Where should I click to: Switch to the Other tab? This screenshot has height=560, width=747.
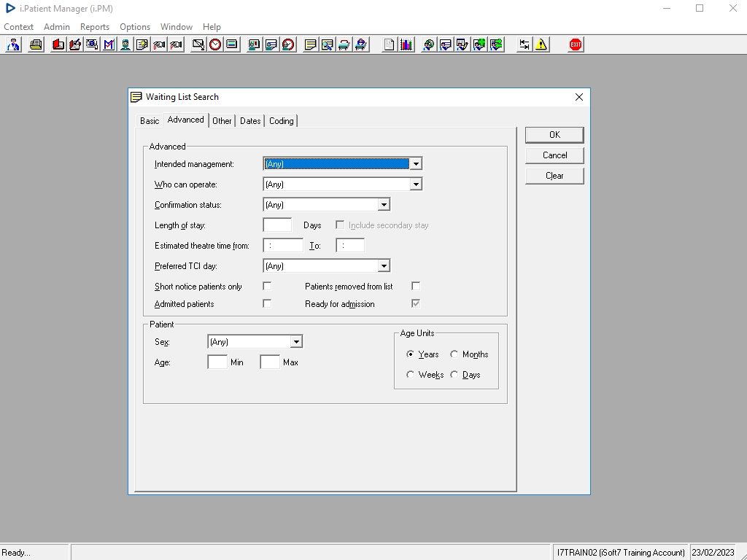point(222,121)
